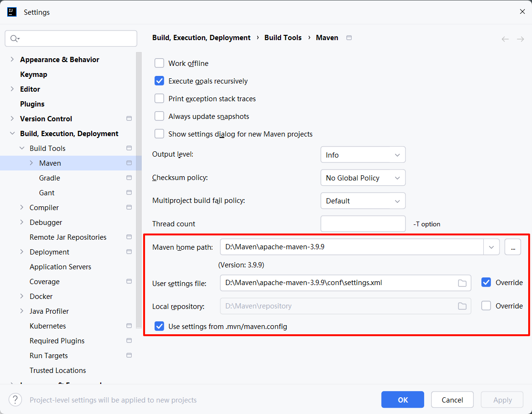Click the folder icon in Local repository field
The height and width of the screenshot is (414, 532).
point(462,306)
